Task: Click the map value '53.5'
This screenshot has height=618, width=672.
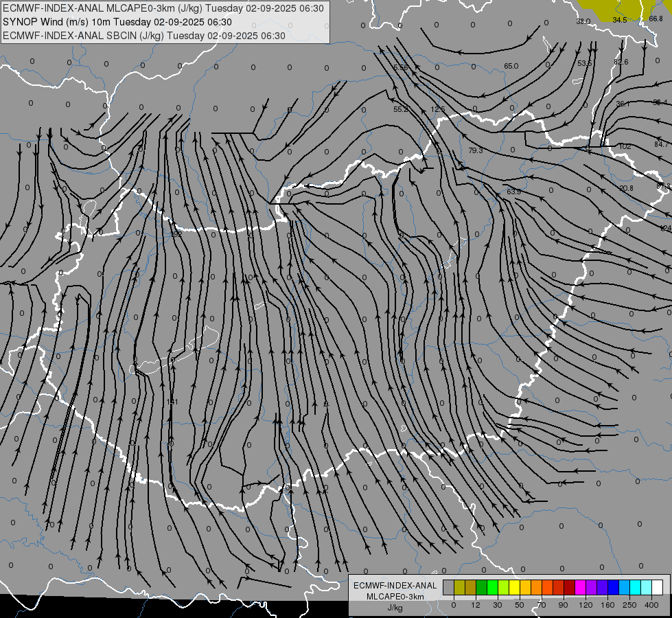Action: tap(585, 63)
